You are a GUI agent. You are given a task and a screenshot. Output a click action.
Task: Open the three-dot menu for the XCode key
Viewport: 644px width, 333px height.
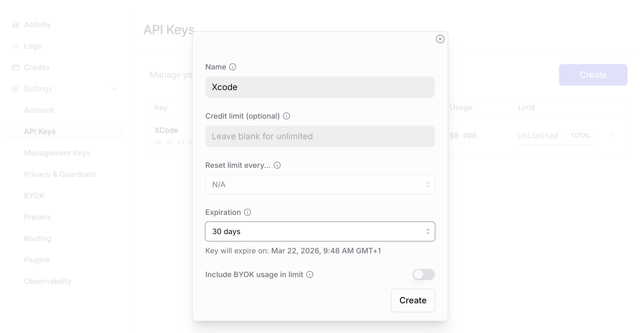(x=613, y=135)
